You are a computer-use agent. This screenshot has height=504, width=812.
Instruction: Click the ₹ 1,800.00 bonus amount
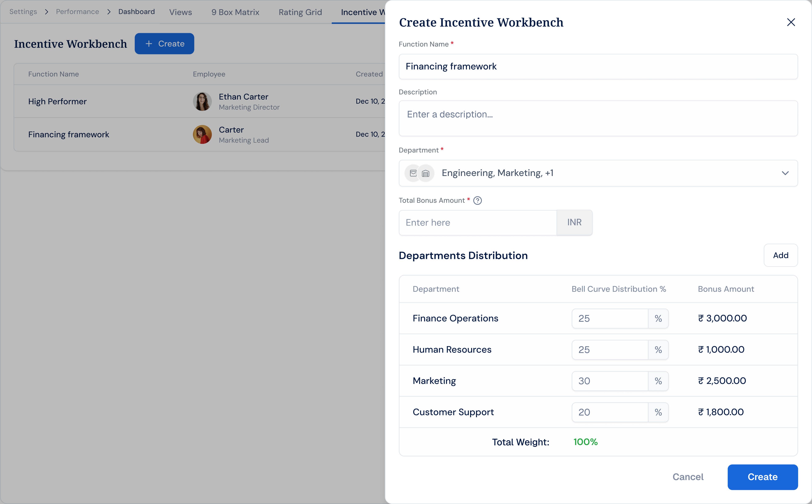click(x=721, y=412)
